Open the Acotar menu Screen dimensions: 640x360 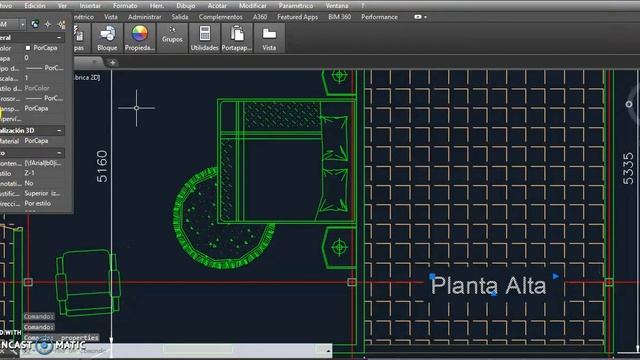[x=217, y=6]
